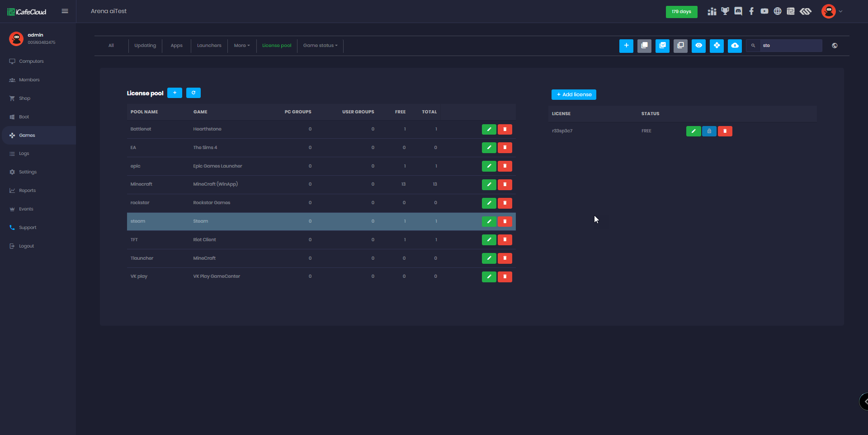Click the cloud download toolbar icon

coord(735,46)
